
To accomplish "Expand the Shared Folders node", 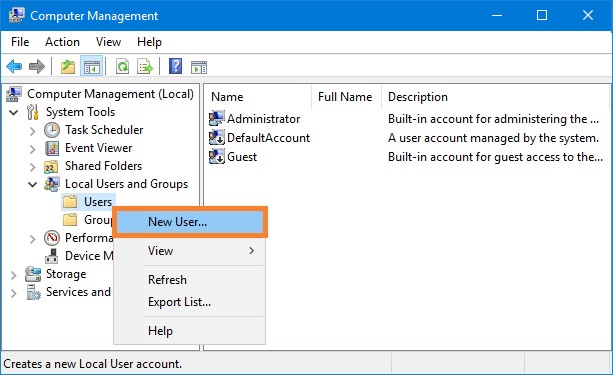I will click(x=33, y=167).
